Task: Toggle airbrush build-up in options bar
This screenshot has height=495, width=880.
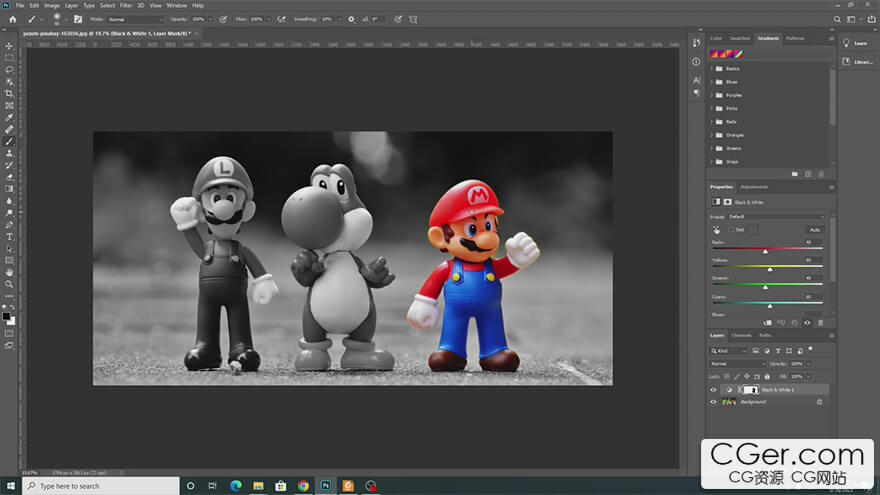Action: [x=282, y=19]
